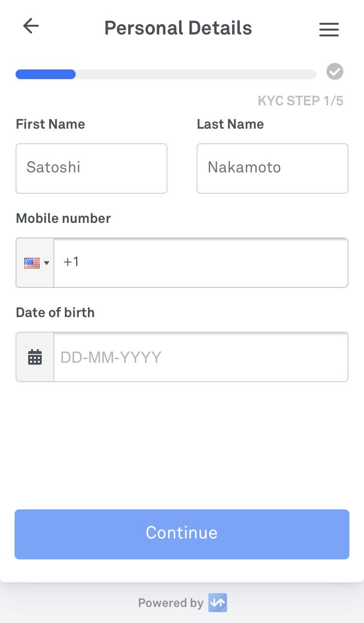This screenshot has height=623, width=364.
Task: Click the checkmark circle at progress end
Action: click(x=335, y=72)
